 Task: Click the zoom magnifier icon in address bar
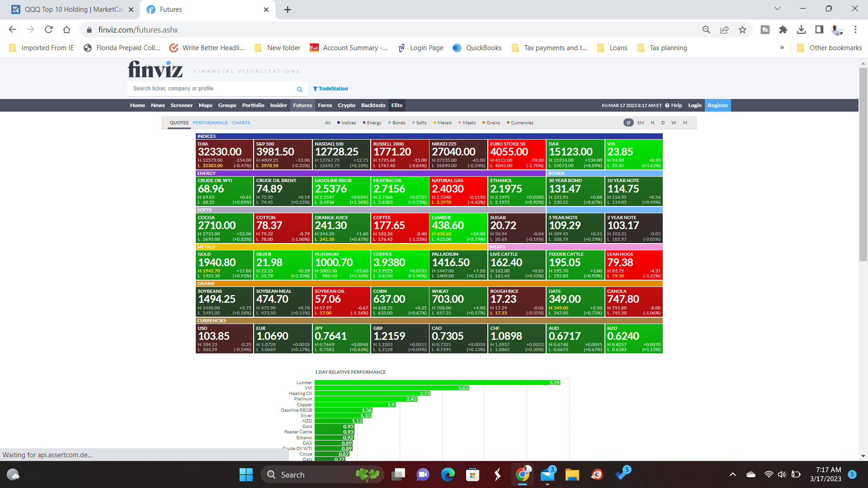(x=706, y=29)
